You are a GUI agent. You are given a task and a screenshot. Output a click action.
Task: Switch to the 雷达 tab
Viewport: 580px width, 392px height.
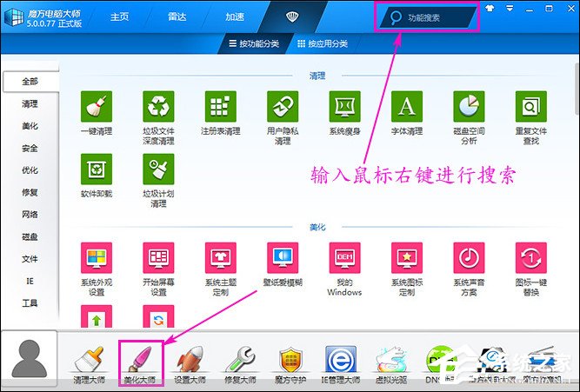(177, 17)
